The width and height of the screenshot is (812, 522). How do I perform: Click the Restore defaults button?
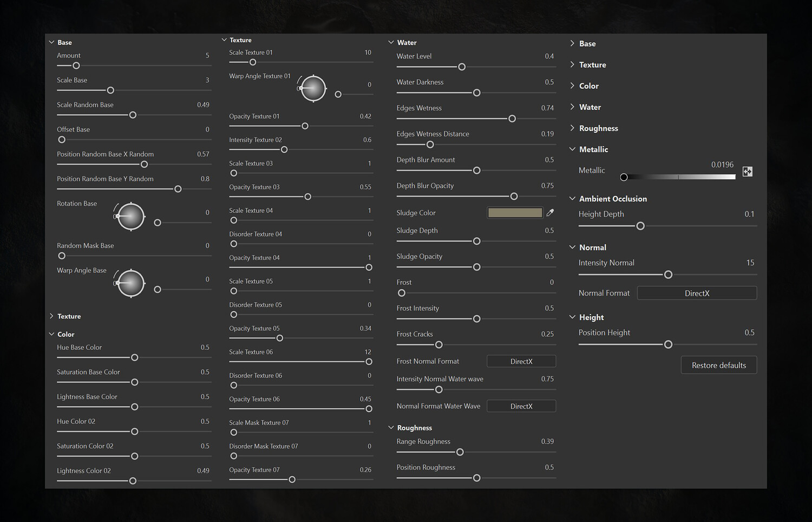click(718, 366)
